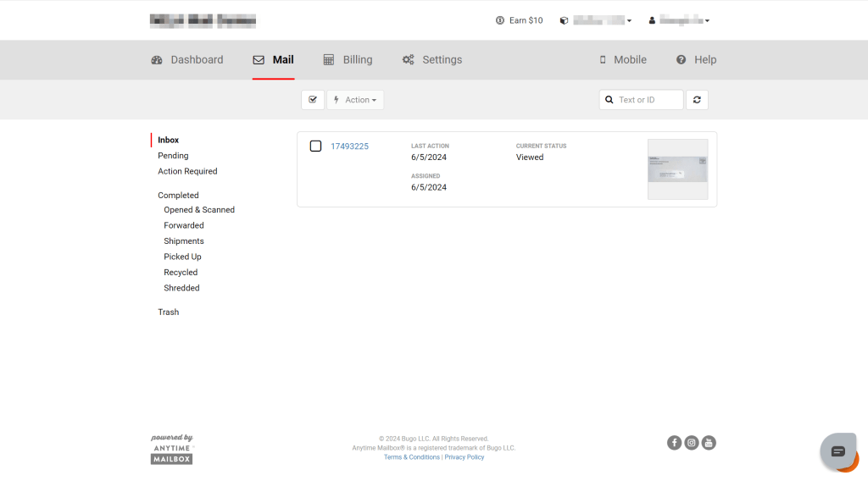Open the Mobile page
Screen dimensions: 868x481
(x=623, y=60)
